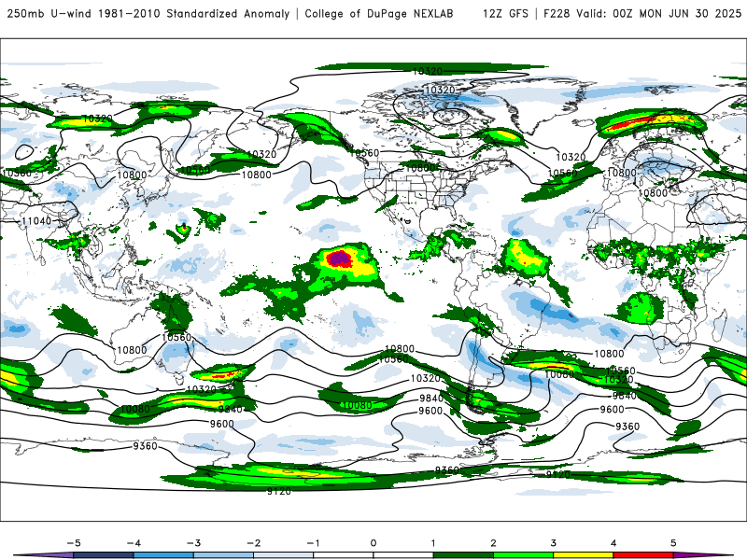Click the '-5' tick label on the colorbar
Screen dimensions: 747x560
click(x=74, y=543)
